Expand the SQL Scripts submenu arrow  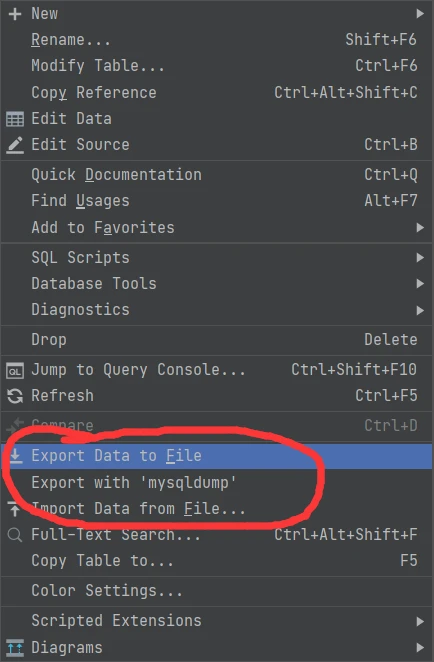click(x=420, y=258)
